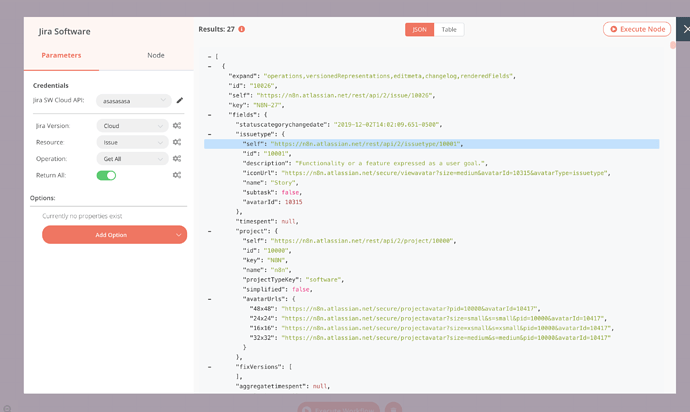The width and height of the screenshot is (690, 412).
Task: Close the node panel with the X
Action: click(685, 30)
